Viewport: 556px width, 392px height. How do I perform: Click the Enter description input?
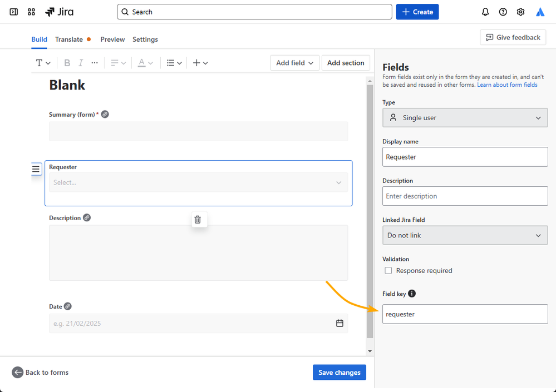point(465,196)
